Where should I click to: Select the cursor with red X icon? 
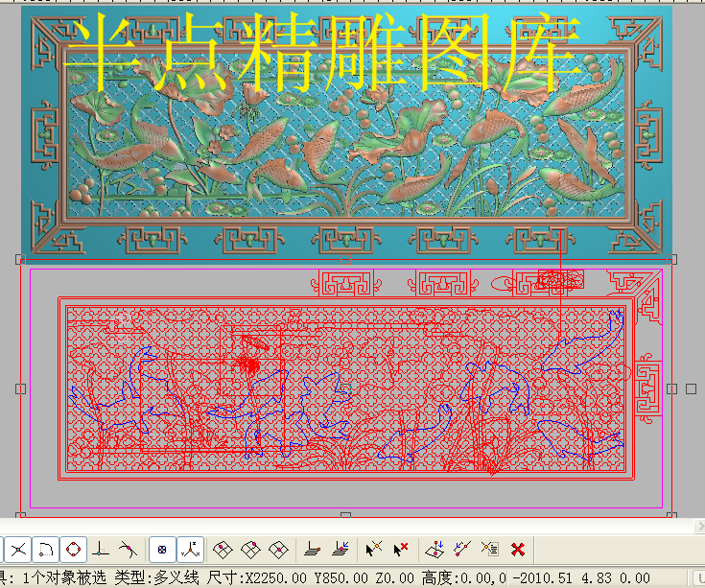400,549
